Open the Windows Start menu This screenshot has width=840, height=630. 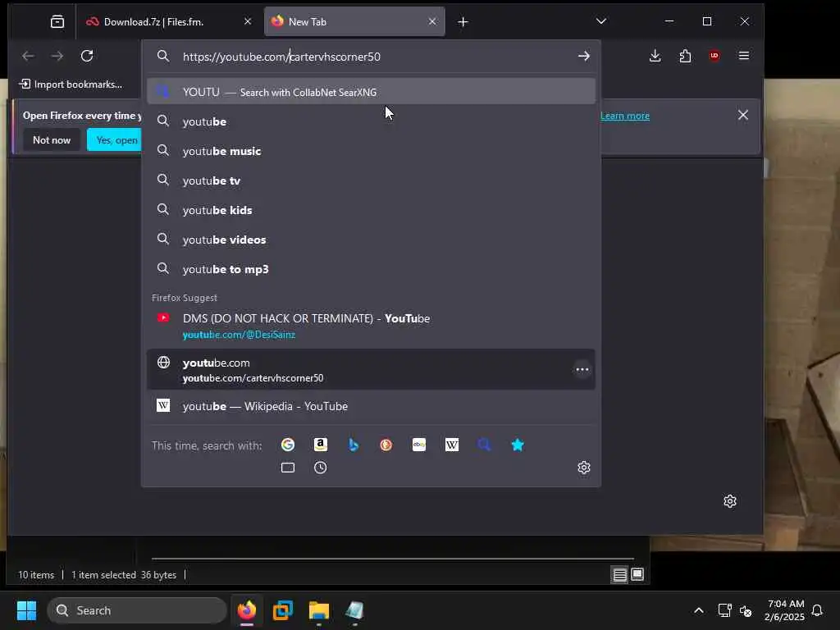tap(27, 610)
